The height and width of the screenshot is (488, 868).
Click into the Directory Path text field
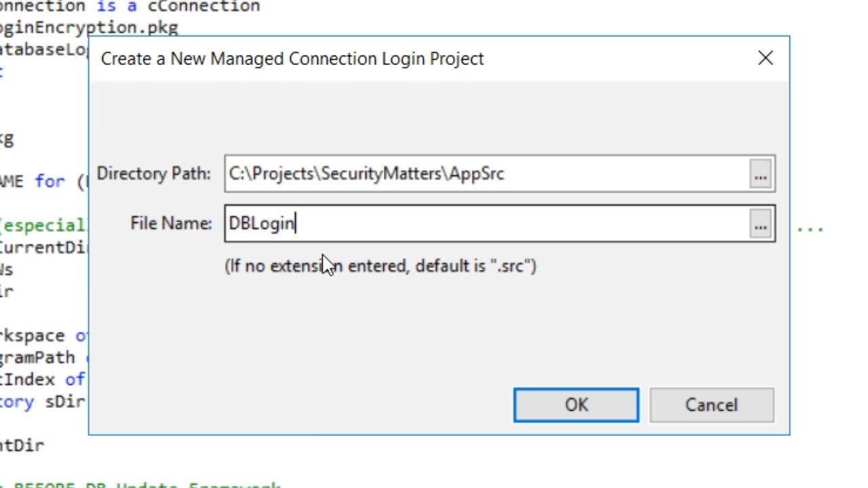tap(487, 174)
